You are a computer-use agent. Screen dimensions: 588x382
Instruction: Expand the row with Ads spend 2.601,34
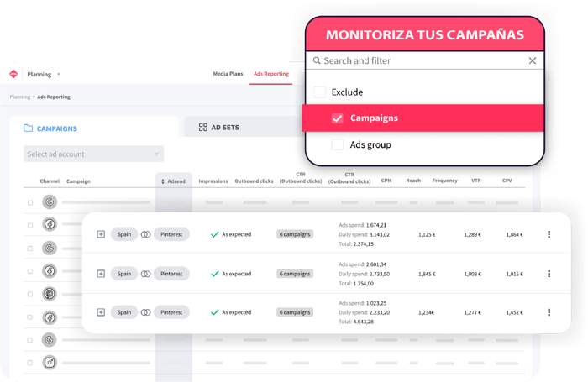tap(101, 274)
